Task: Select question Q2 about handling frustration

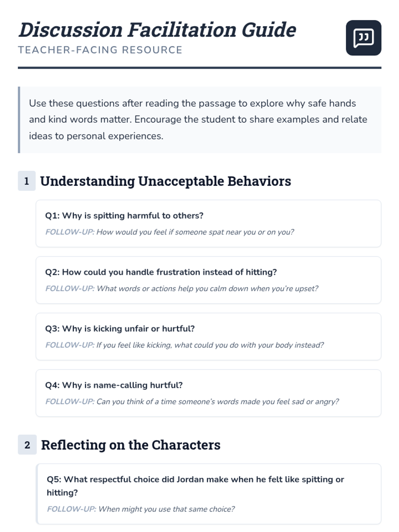Action: tap(161, 272)
